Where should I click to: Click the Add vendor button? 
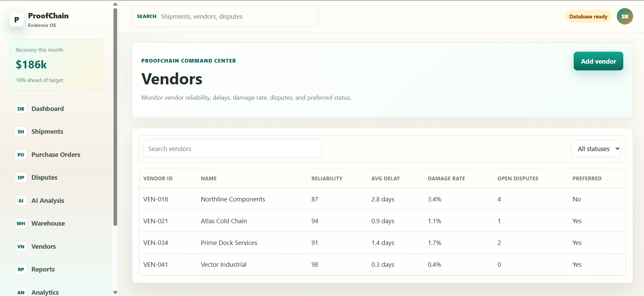(x=598, y=61)
